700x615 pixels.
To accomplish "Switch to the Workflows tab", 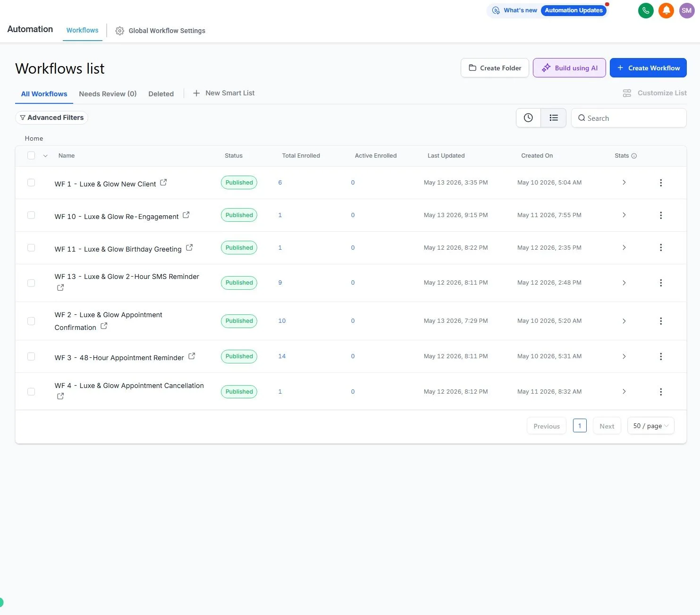I will pos(82,30).
